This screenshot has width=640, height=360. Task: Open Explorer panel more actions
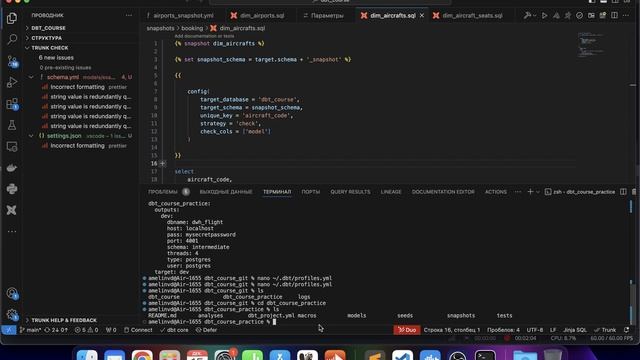[x=129, y=16]
